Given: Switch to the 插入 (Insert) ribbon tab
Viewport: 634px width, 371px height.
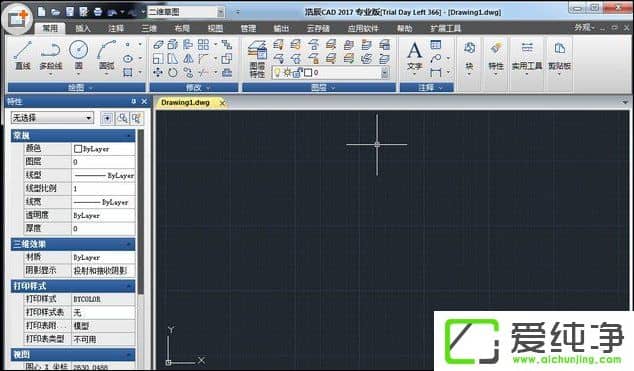Looking at the screenshot, I should [x=83, y=28].
